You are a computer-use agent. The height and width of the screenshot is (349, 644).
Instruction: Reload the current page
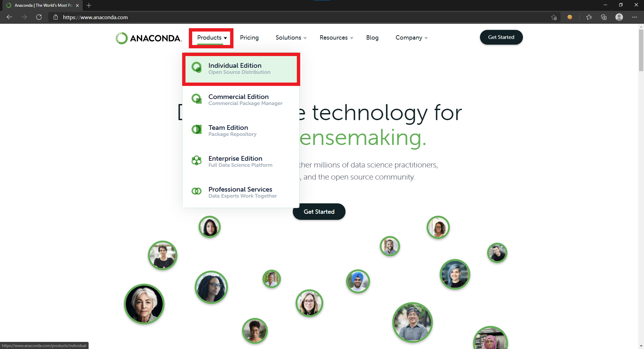(x=39, y=17)
